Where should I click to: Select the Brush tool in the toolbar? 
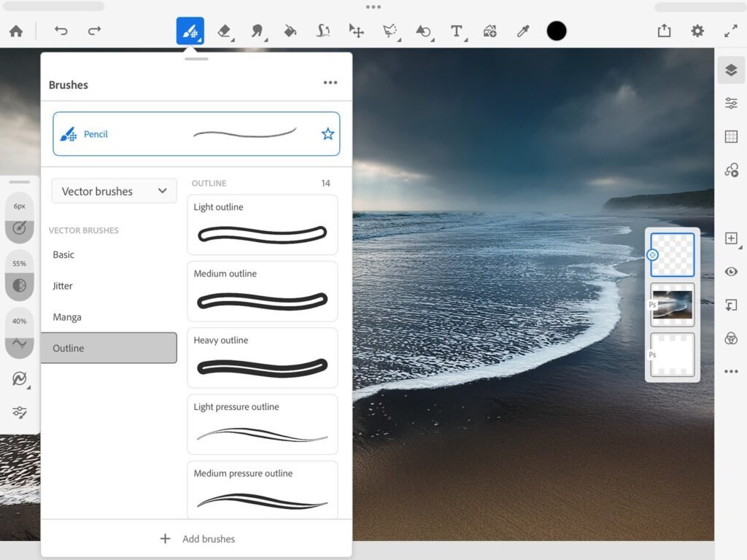[x=190, y=31]
